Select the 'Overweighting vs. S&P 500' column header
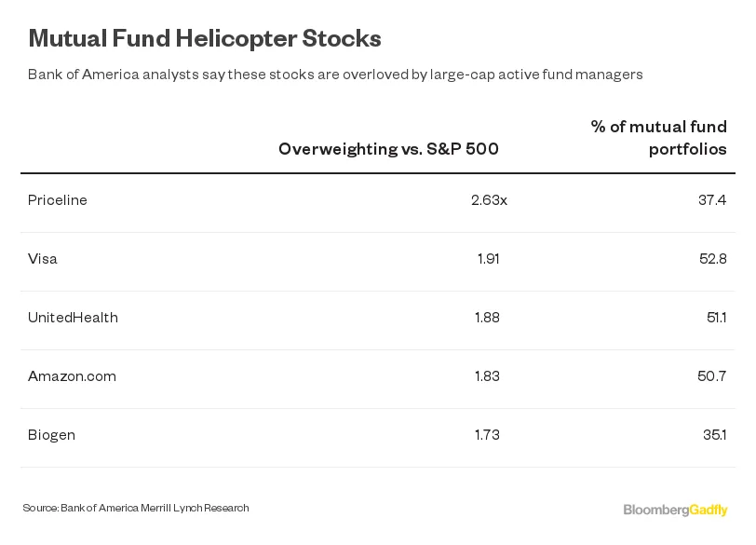 click(388, 149)
